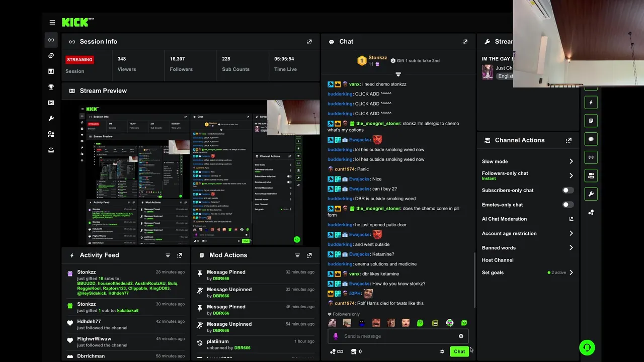
Task: Click the KICK logo
Action: tap(77, 22)
